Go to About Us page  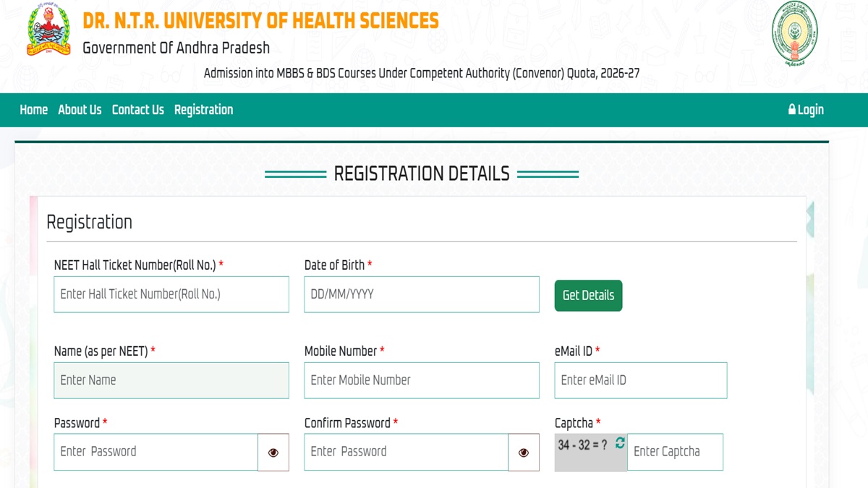point(80,110)
